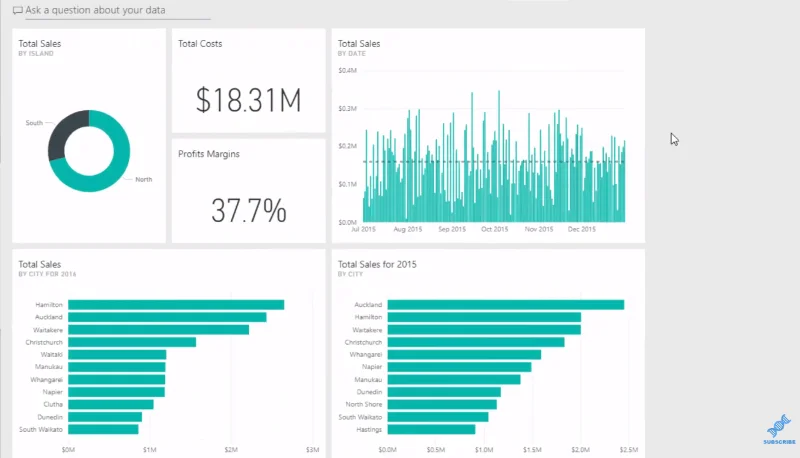Click the Total Sales by Date tile title

359,44
